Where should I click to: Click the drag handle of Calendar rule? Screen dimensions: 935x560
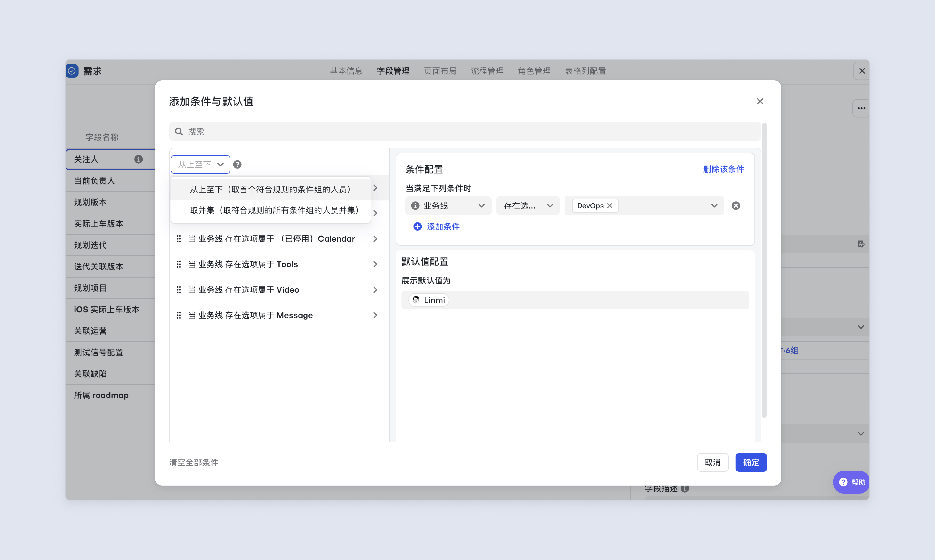[x=179, y=239]
